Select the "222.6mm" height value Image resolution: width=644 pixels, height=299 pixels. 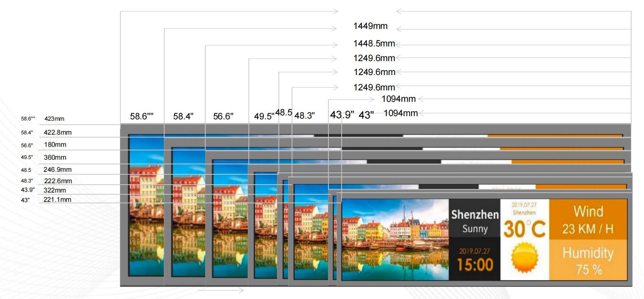[x=58, y=181]
